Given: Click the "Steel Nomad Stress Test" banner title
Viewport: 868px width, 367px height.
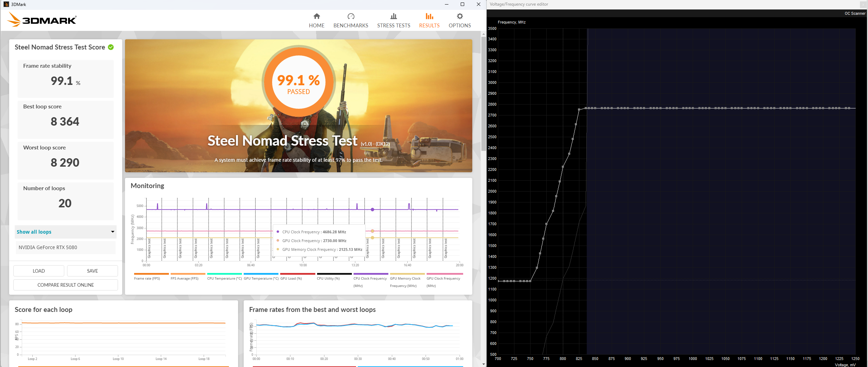Looking at the screenshot, I should [x=283, y=141].
